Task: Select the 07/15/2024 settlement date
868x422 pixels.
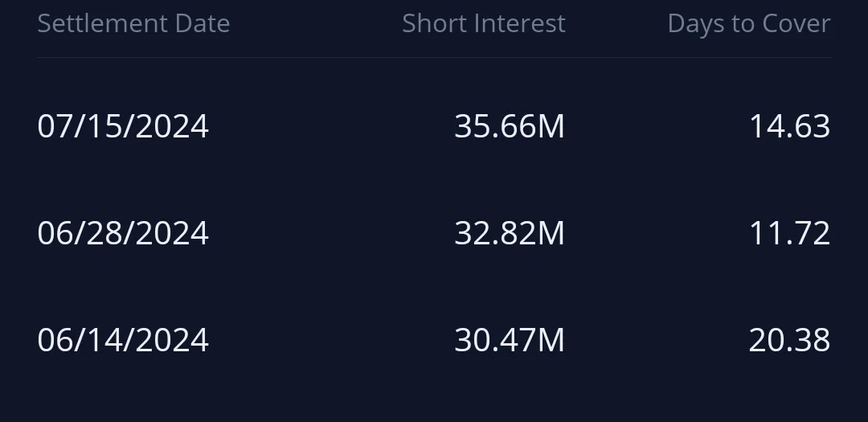Action: point(123,126)
